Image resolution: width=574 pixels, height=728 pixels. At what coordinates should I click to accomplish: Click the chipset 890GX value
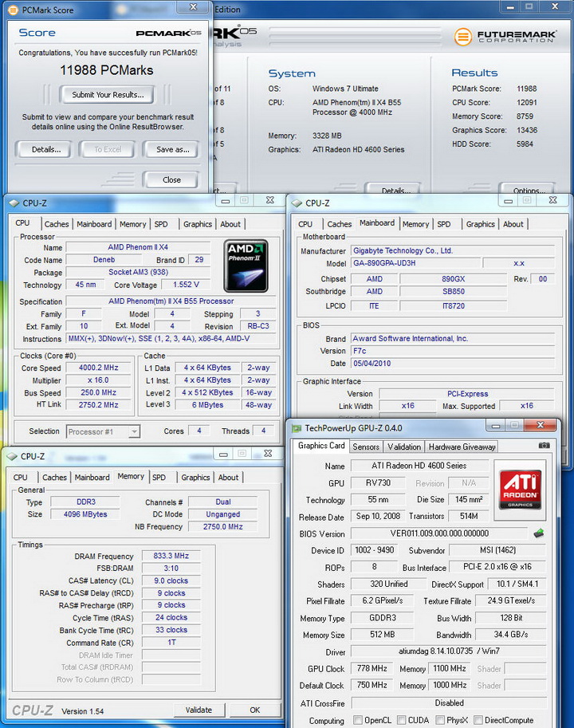(x=454, y=279)
